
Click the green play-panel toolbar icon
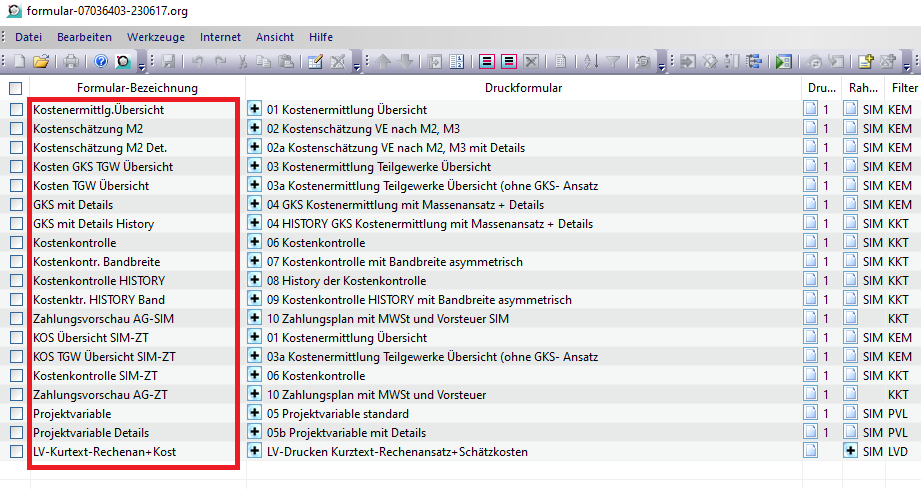coord(783,62)
